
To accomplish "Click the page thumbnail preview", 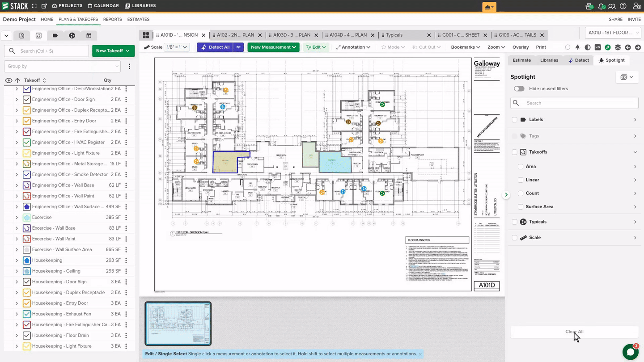I will click(x=178, y=324).
